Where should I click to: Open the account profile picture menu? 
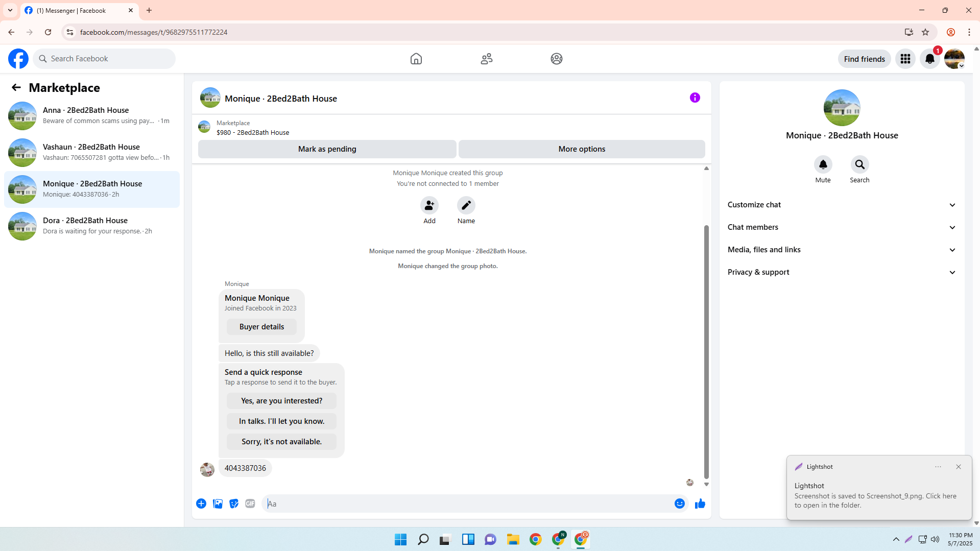coord(954,59)
